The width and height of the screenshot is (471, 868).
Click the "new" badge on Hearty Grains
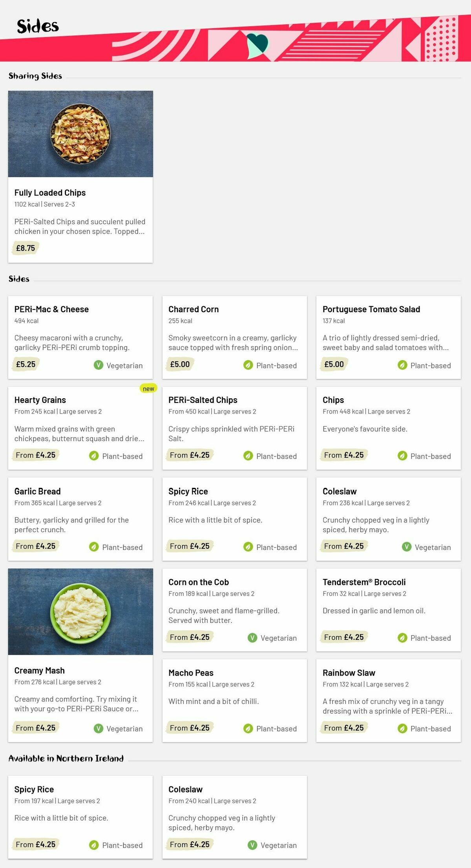tap(148, 388)
